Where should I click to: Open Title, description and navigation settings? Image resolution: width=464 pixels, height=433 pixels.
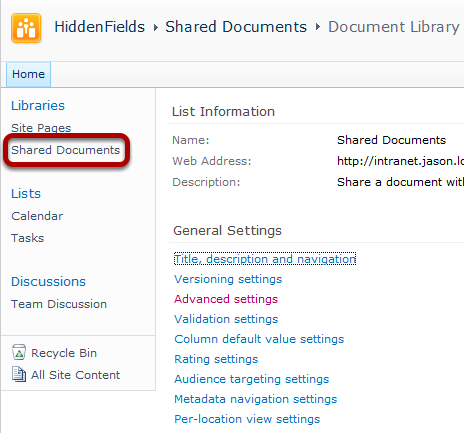(x=265, y=259)
